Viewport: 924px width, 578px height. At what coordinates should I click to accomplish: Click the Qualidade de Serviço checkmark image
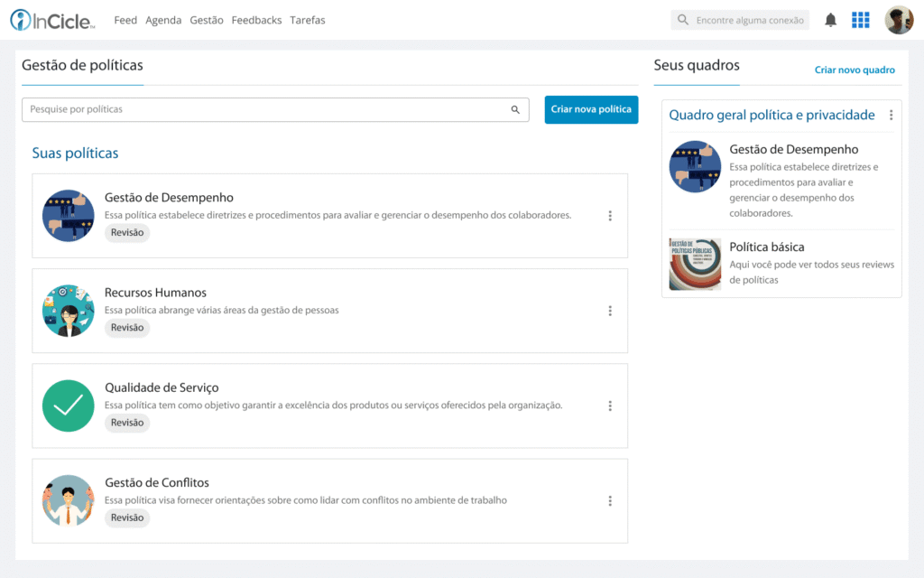click(x=69, y=406)
